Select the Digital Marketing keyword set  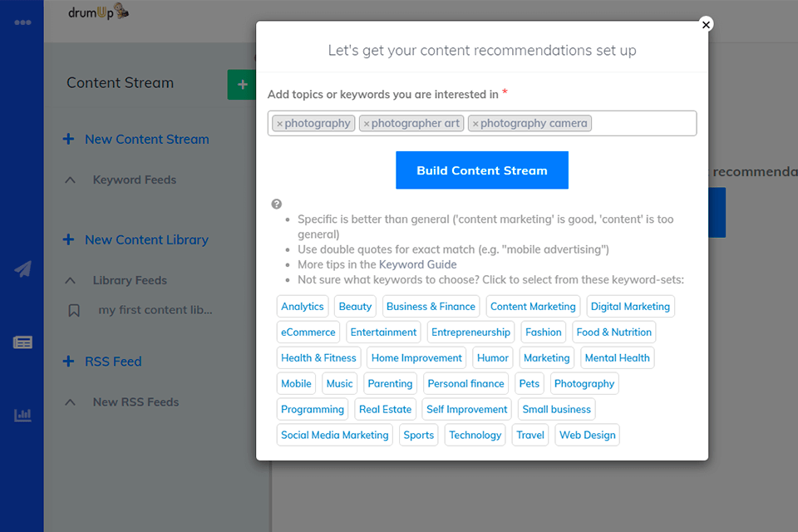click(x=630, y=306)
